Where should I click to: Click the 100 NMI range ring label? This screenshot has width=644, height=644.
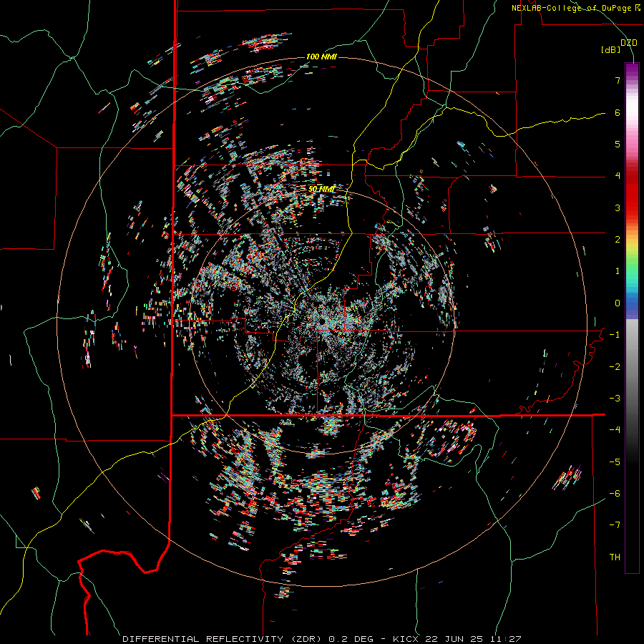(321, 57)
